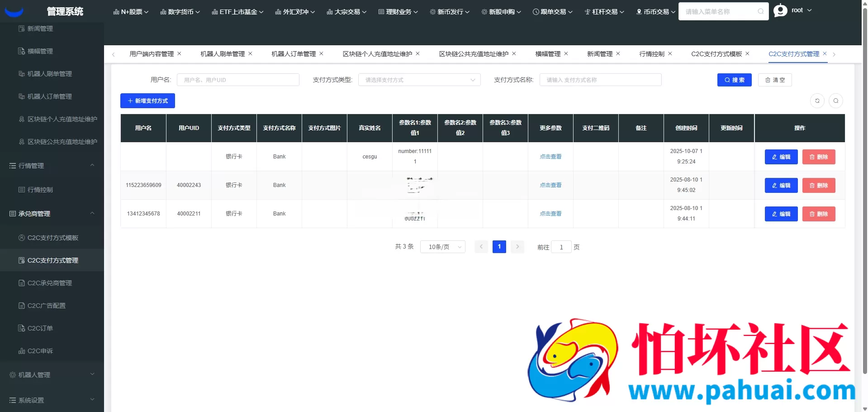Open C2C广告配置 in the sidebar
This screenshot has width=868, height=412.
pyautogui.click(x=52, y=306)
